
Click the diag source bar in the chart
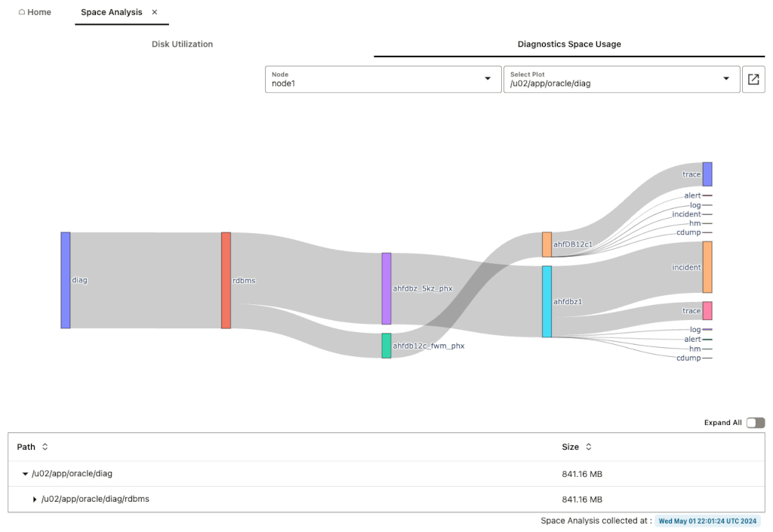(65, 280)
